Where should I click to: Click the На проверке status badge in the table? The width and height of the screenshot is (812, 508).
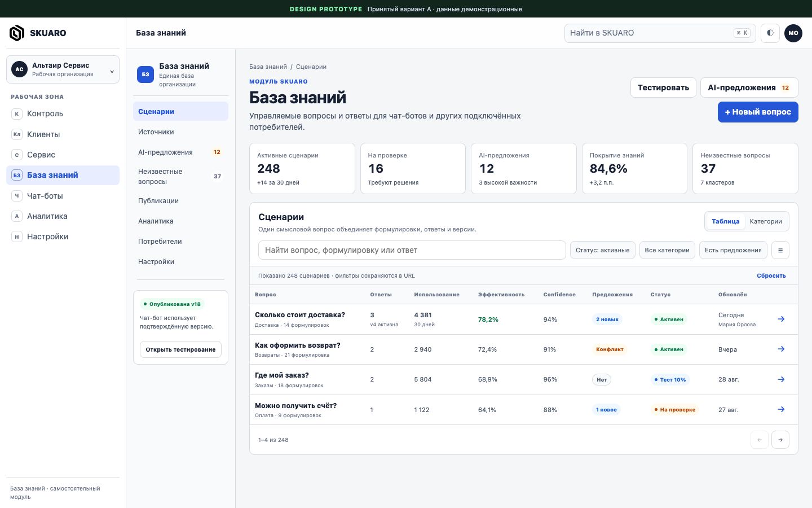[x=674, y=410]
